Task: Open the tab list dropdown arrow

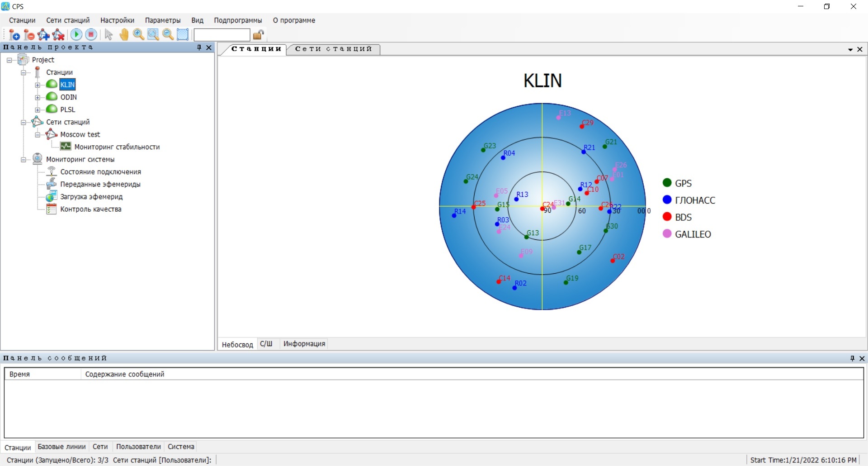Action: point(850,49)
